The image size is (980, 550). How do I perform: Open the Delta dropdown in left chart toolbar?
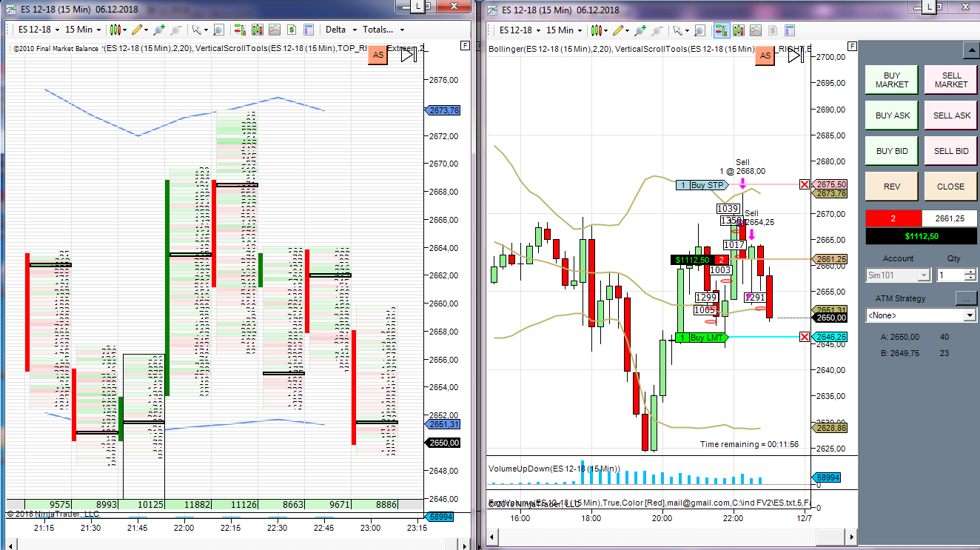click(341, 30)
